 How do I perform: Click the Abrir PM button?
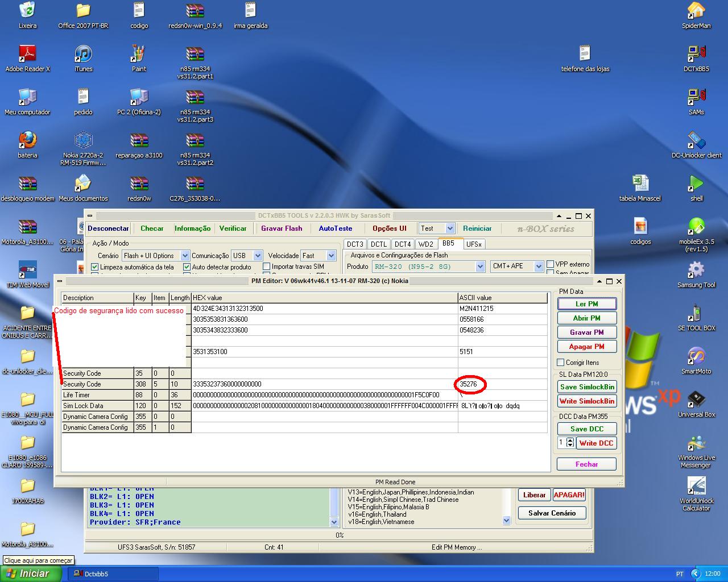(586, 318)
